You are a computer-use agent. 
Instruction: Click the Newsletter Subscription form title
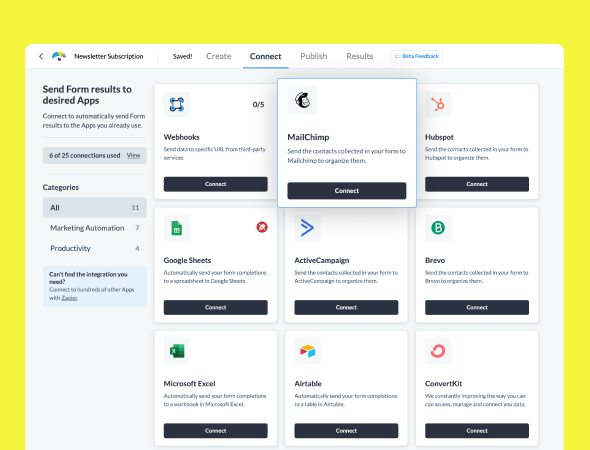[109, 56]
